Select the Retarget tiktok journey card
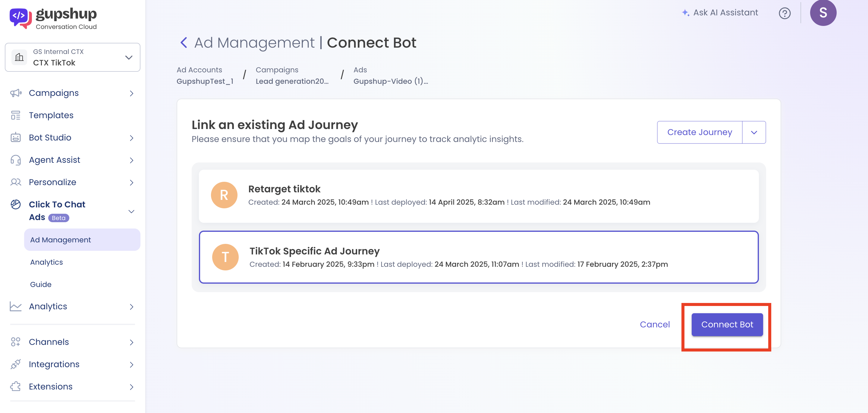 (x=479, y=196)
